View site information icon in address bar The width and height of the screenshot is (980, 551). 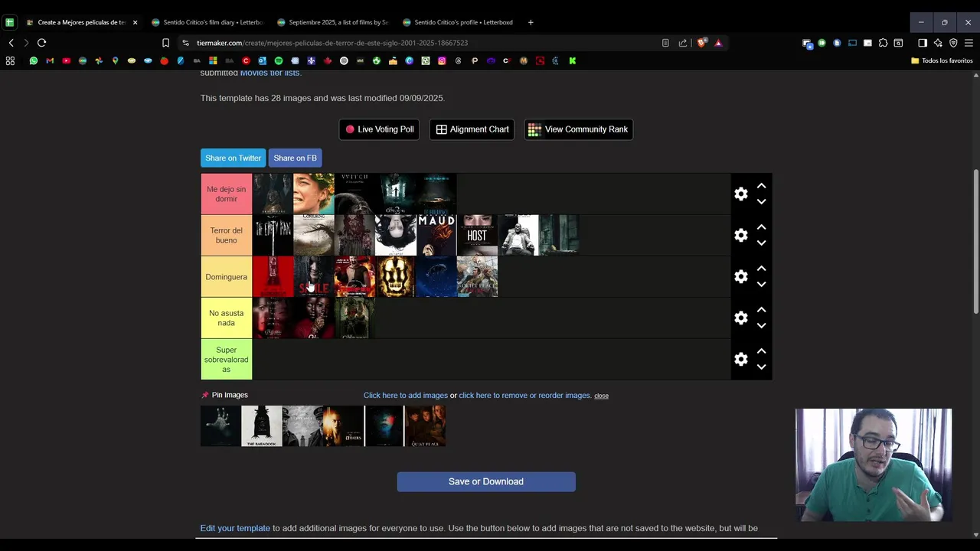click(185, 43)
